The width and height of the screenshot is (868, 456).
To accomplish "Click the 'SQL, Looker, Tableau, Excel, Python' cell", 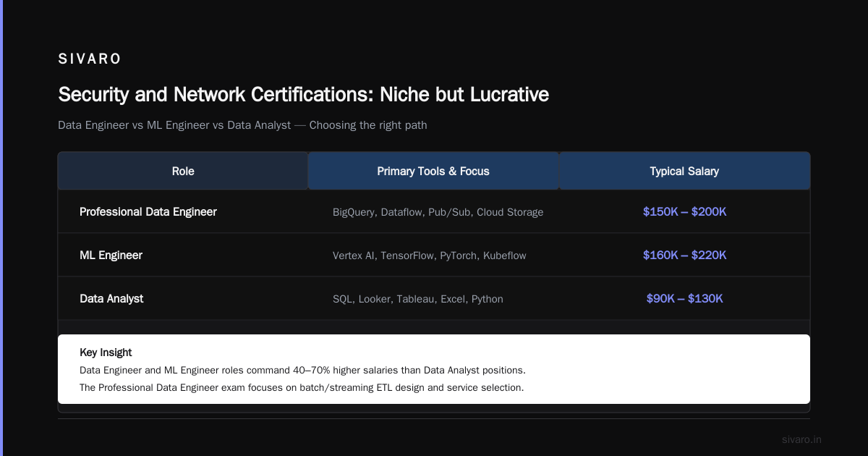I will pos(418,299).
